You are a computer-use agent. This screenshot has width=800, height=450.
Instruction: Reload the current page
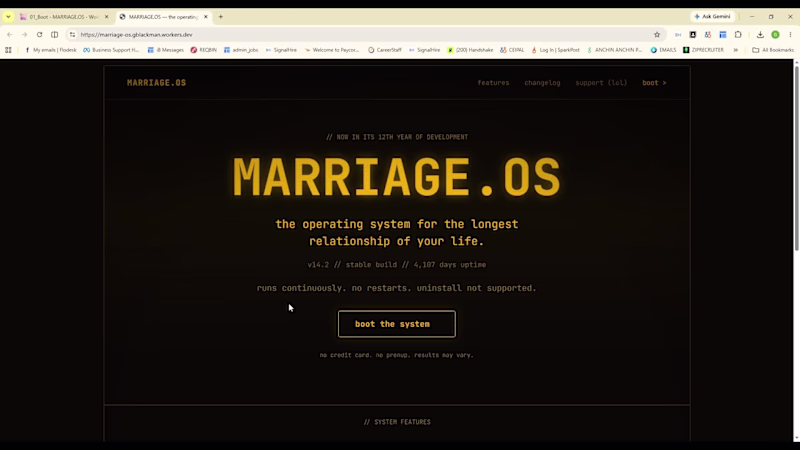39,35
